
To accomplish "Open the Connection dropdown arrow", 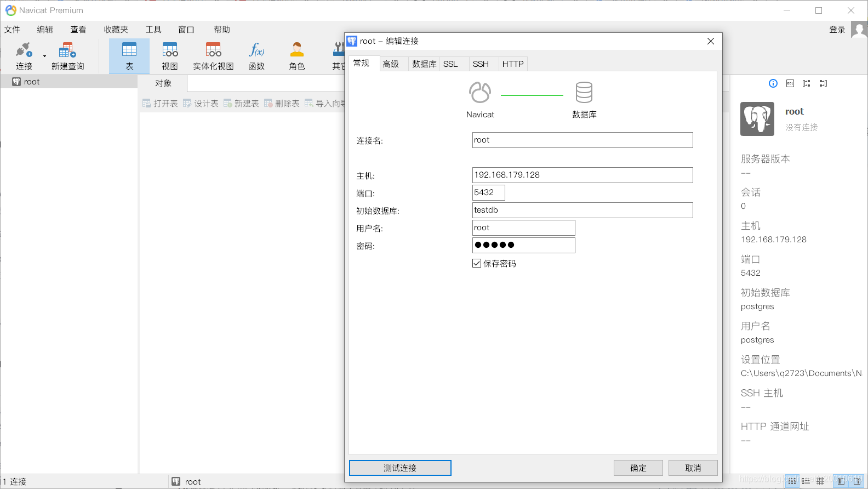I will 44,56.
